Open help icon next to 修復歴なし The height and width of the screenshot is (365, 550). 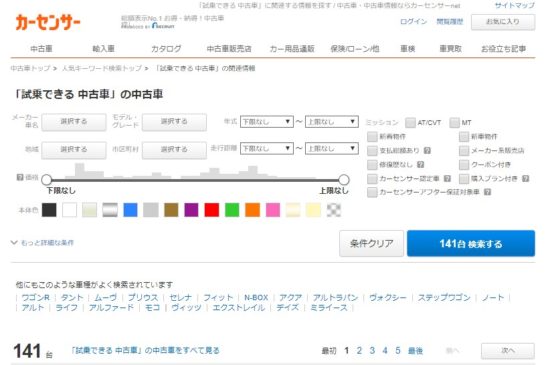pyautogui.click(x=421, y=164)
